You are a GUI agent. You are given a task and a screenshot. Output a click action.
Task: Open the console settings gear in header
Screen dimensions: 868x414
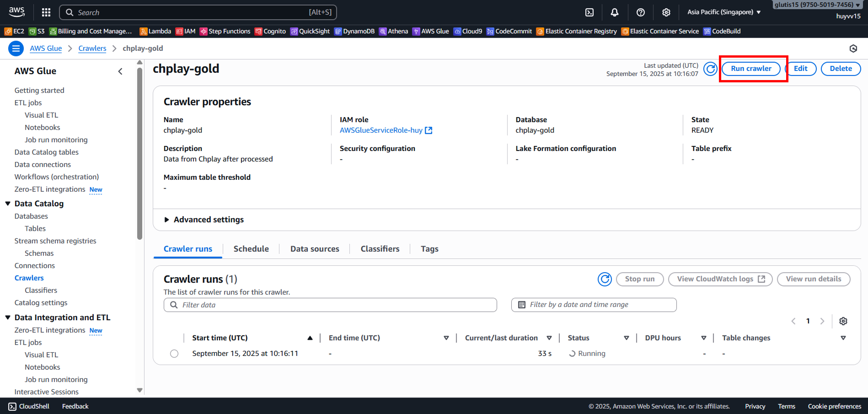tap(666, 12)
